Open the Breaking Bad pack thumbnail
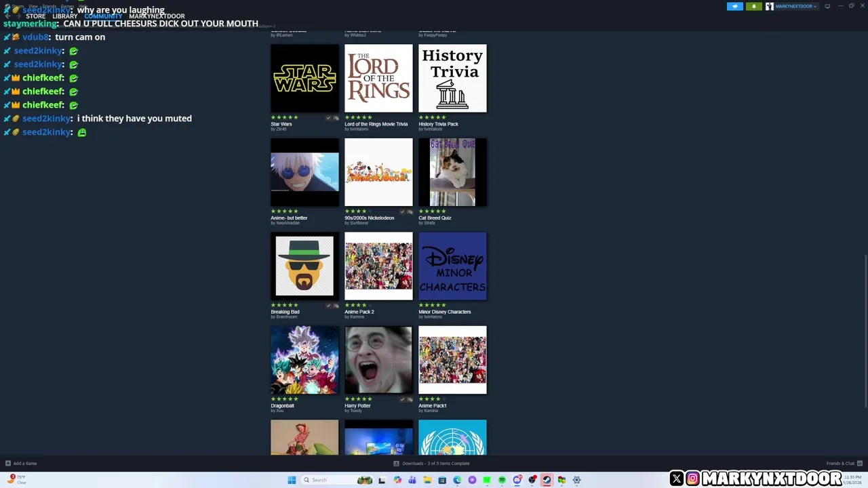This screenshot has height=488, width=868. [304, 266]
